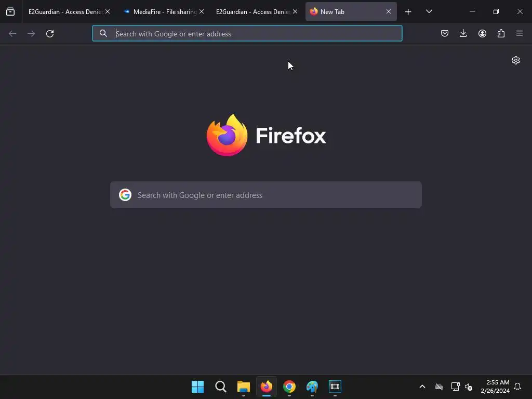Open the Firefox application menu

coord(520,33)
